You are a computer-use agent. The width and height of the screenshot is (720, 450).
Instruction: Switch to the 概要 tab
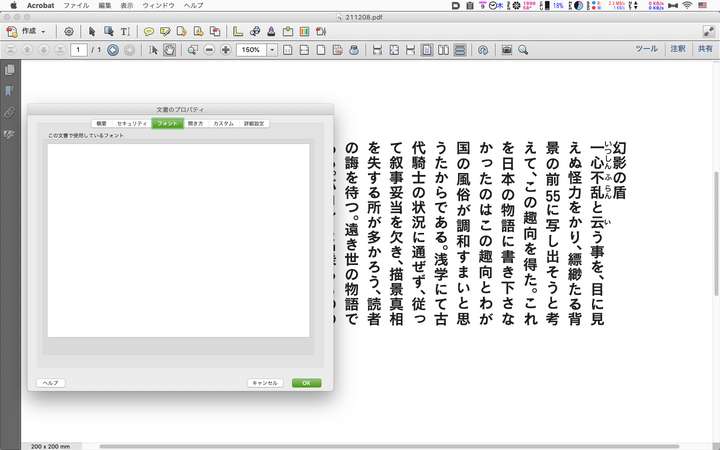[x=101, y=124]
